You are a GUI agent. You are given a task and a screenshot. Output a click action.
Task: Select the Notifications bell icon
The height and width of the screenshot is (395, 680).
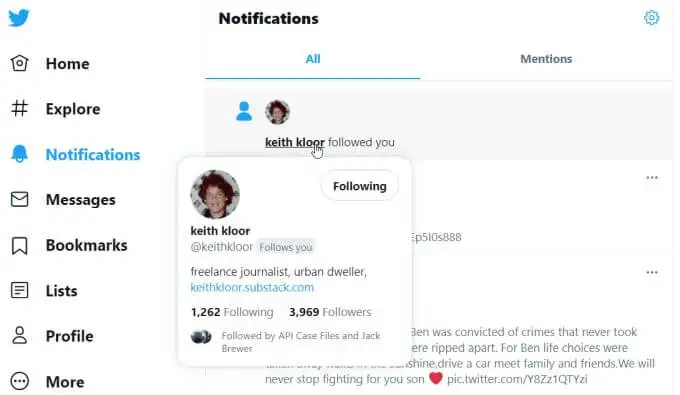20,154
